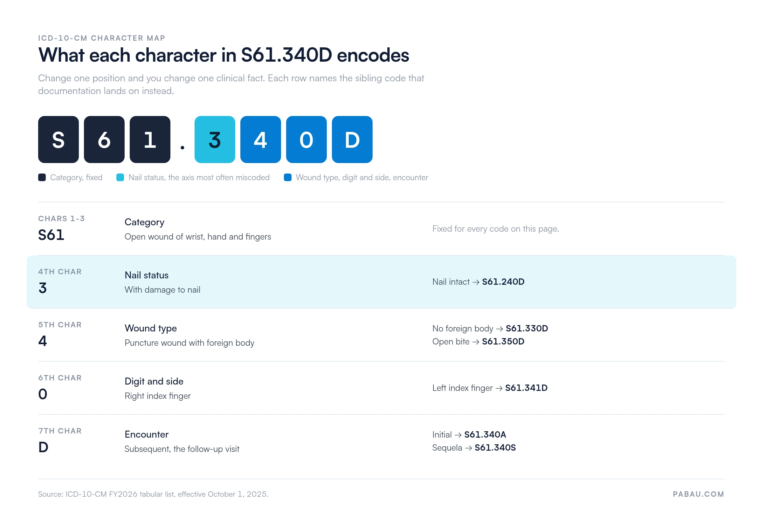Click the S61.240D nail intact code
This screenshot has width=763, height=532.
tap(503, 282)
